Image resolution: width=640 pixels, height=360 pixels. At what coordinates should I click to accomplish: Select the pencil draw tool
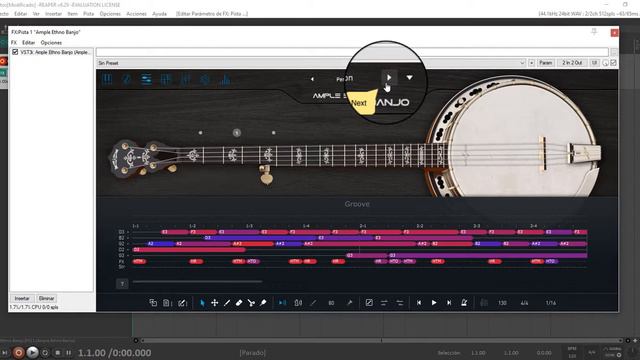coord(227,302)
